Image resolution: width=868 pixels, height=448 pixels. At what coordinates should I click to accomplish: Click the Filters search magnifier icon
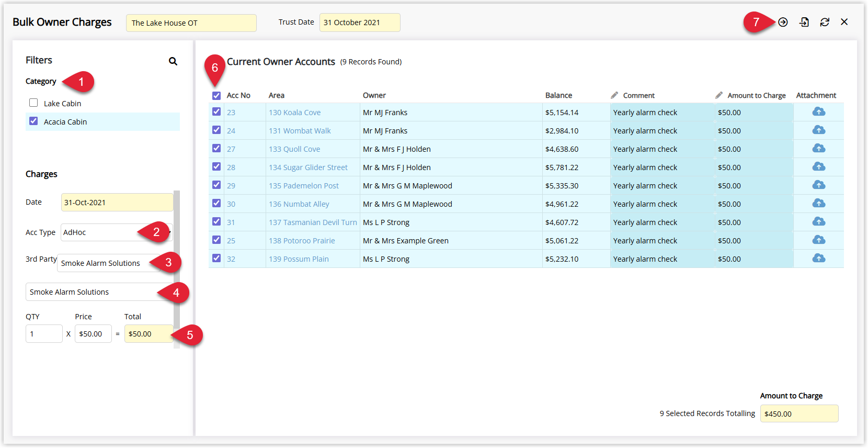point(173,61)
